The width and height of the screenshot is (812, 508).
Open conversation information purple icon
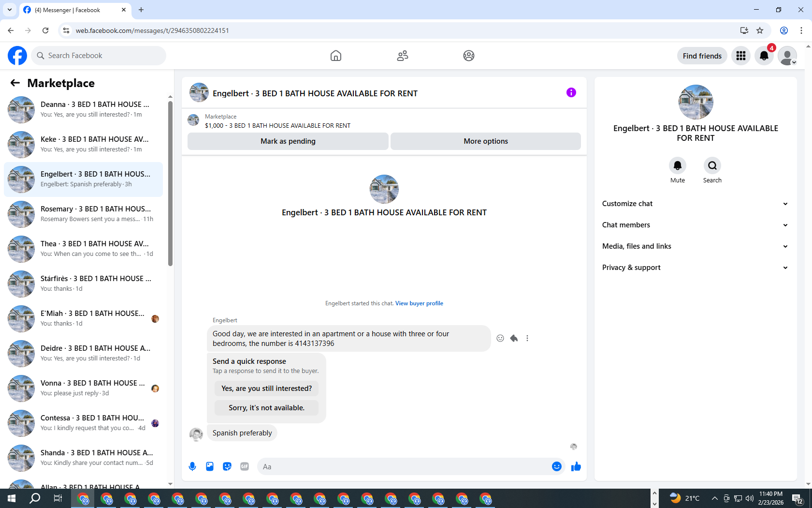coord(571,92)
